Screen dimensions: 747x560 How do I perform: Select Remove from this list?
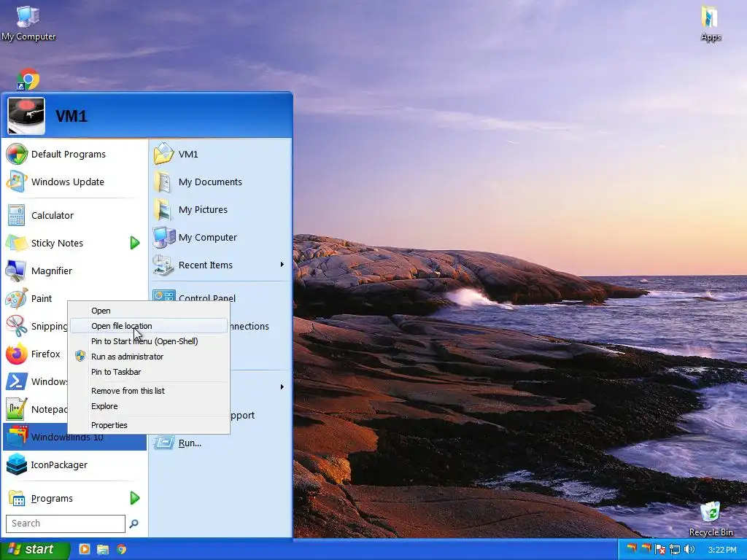tap(149, 391)
